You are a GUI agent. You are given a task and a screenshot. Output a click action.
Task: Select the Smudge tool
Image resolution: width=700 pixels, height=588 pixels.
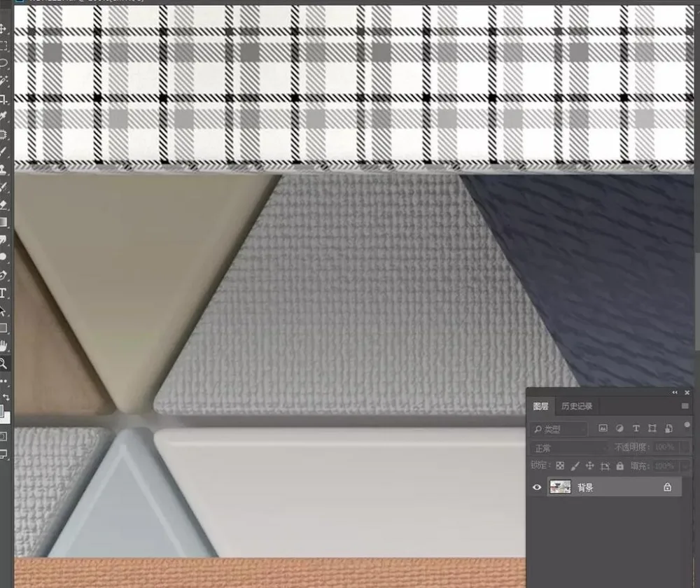click(3, 240)
